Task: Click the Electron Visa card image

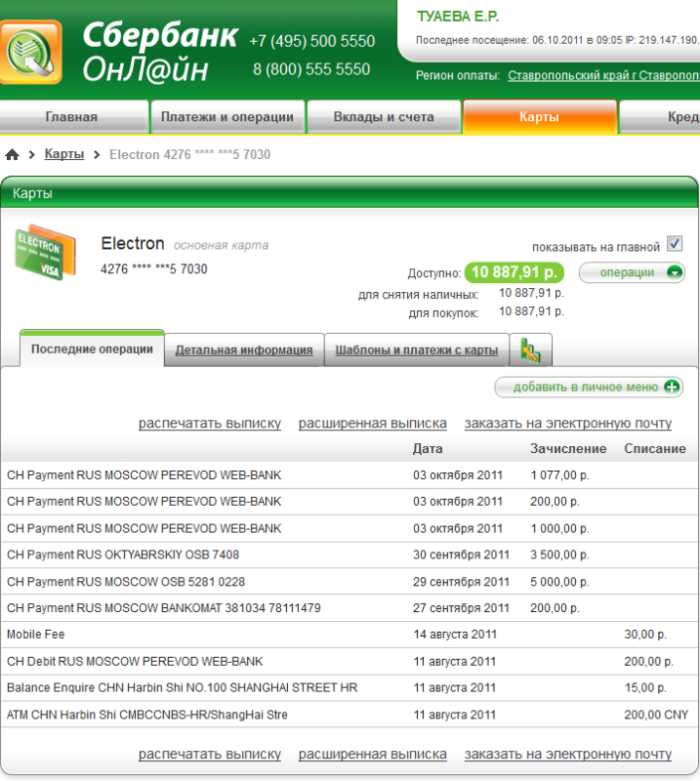Action: pos(39,252)
